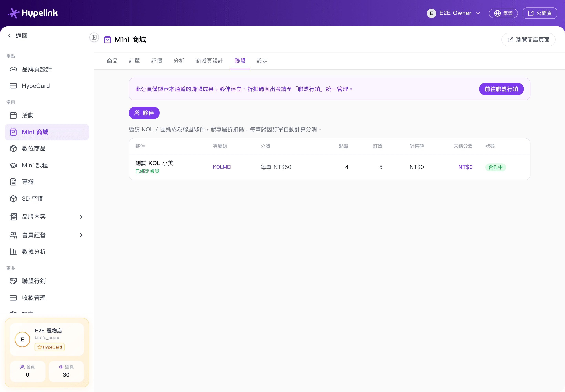Click 瀏覽商店頁面 button
Image resolution: width=565 pixels, height=392 pixels.
pyautogui.click(x=528, y=40)
